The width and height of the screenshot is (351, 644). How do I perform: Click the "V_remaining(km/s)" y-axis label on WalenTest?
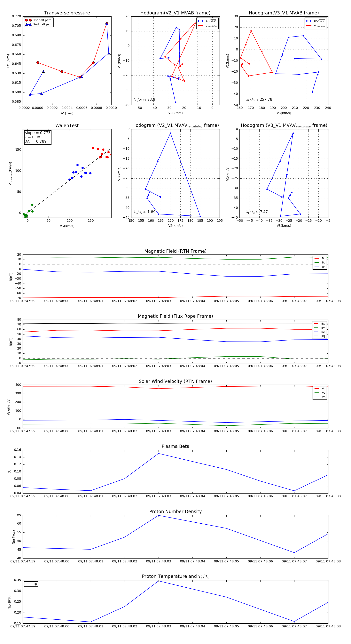10,173
